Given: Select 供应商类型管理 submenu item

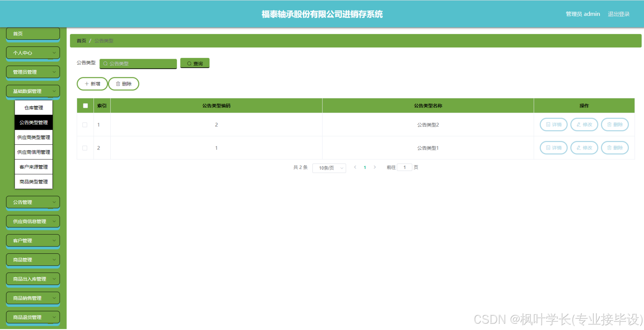Looking at the screenshot, I should tap(34, 137).
